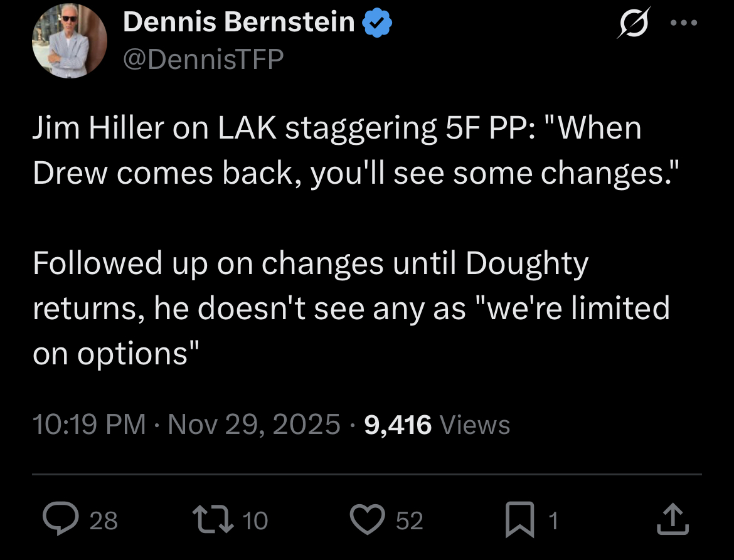Click the 10:19 PM timestamp
The width and height of the screenshot is (734, 560).
[x=88, y=425]
